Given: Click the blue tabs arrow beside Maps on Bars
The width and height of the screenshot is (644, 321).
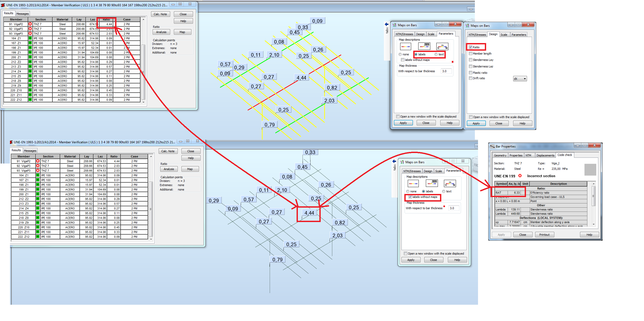Looking at the screenshot, I should point(387,24).
